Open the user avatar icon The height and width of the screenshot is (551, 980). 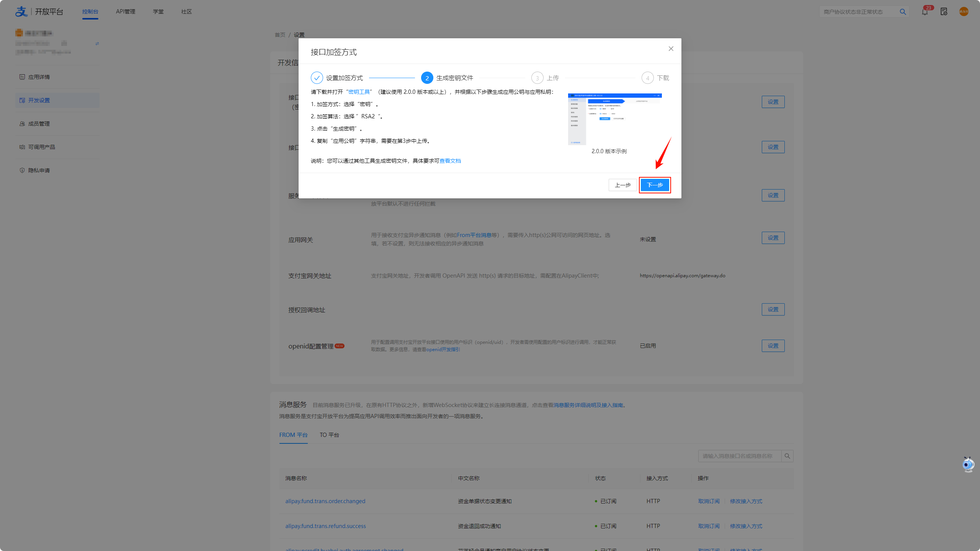pyautogui.click(x=964, y=12)
